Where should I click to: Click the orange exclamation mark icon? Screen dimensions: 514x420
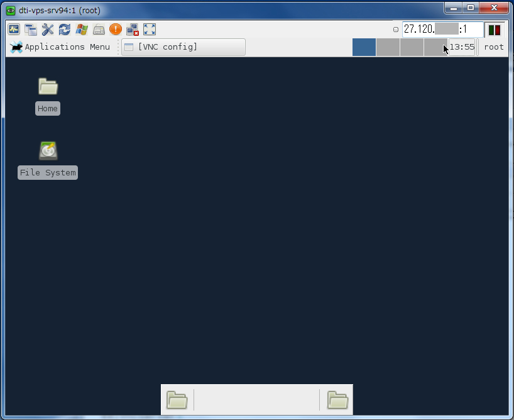(116, 30)
